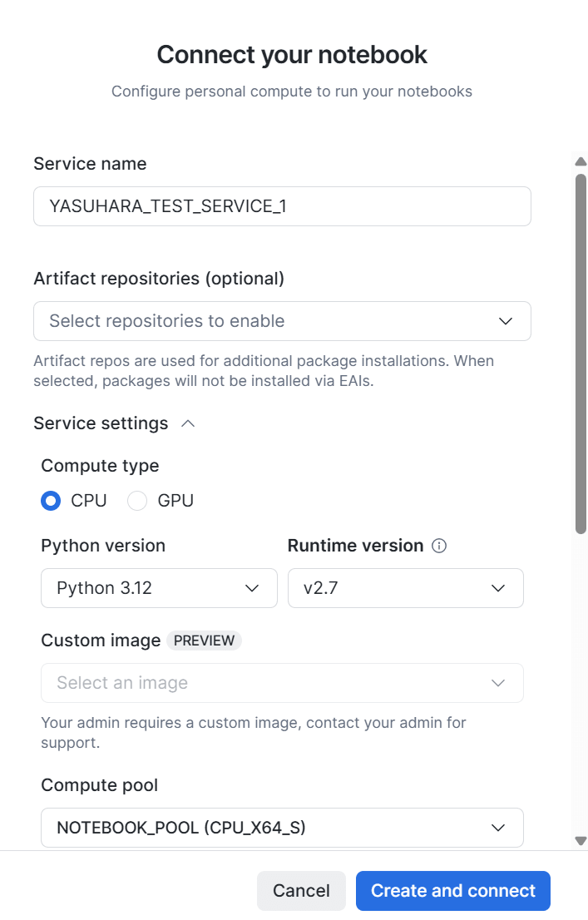Click the Artifact repositories chevron arrow

(x=506, y=322)
